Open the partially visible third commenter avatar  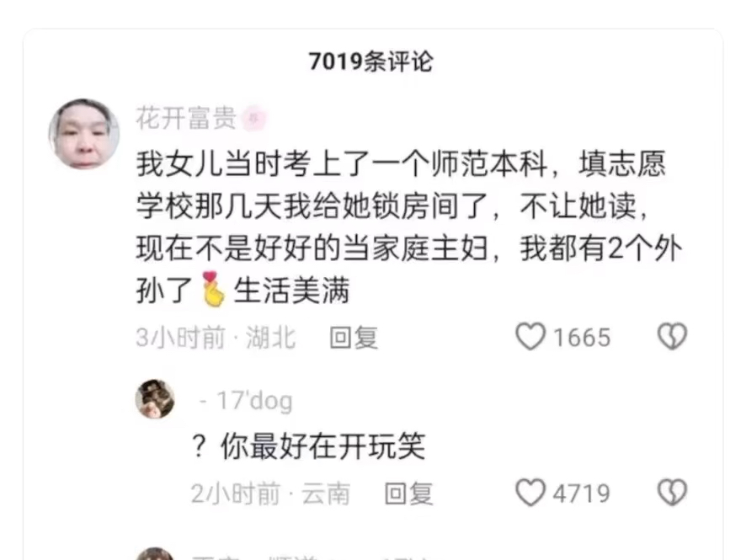point(155,554)
